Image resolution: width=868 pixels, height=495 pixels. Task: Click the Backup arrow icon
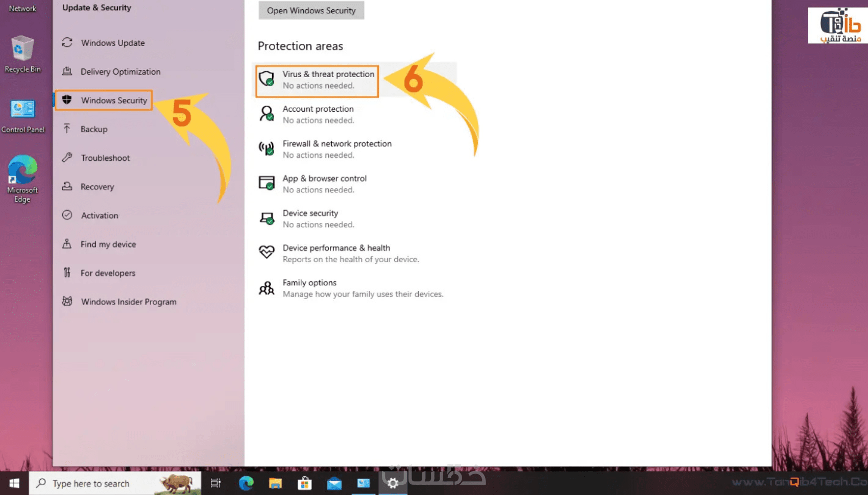(x=67, y=129)
